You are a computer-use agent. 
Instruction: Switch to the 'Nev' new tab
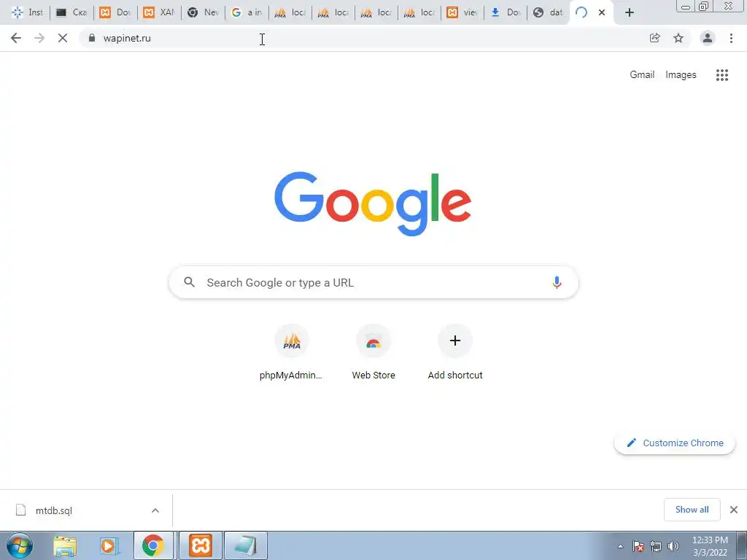[x=203, y=12]
